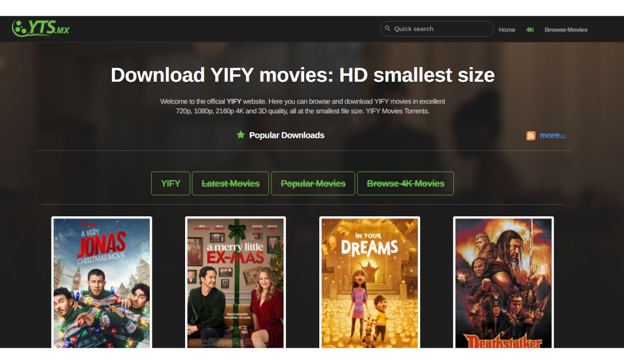Open the Deathstalker movie poster
The height and width of the screenshot is (364, 624).
503,282
